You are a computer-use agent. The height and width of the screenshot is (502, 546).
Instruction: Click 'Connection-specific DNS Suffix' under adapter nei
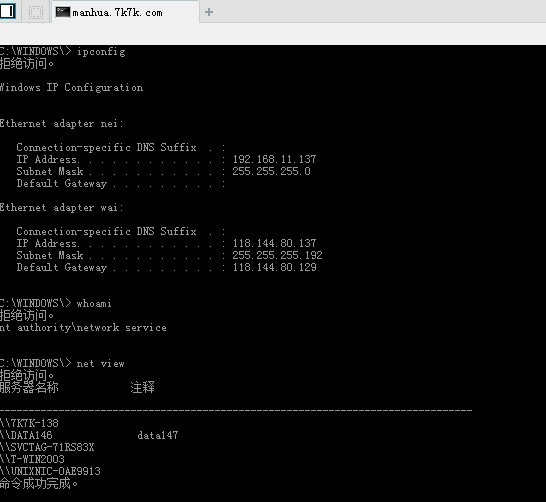(107, 147)
